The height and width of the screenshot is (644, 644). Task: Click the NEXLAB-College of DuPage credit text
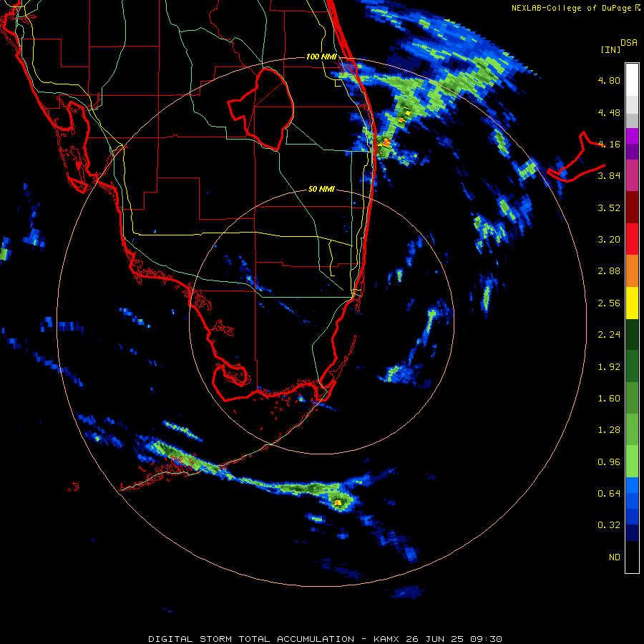tap(571, 8)
